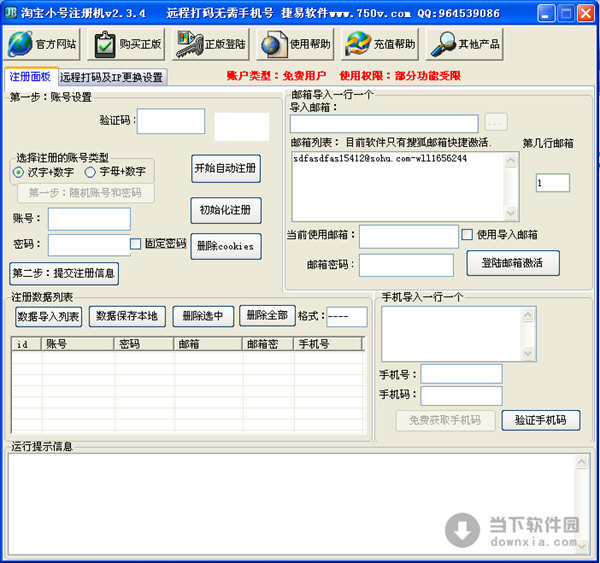Click the 邮箱 column header

pos(208,344)
